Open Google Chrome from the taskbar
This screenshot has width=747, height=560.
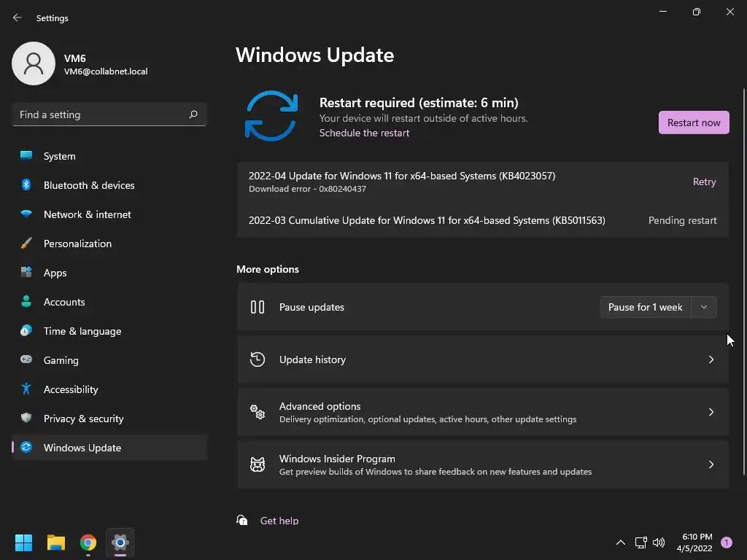point(88,542)
